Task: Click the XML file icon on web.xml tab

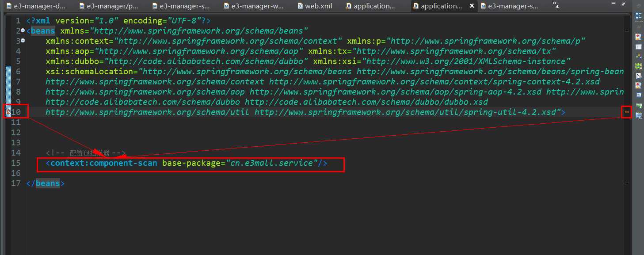Action: click(x=301, y=6)
